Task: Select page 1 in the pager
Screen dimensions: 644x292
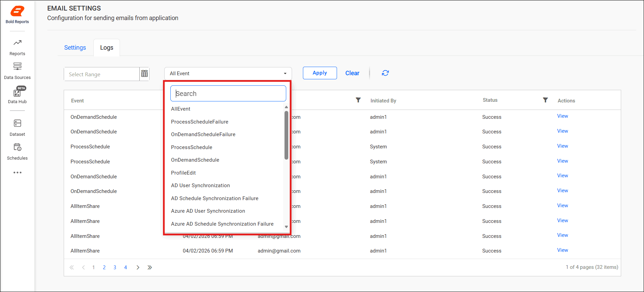Action: (93, 267)
